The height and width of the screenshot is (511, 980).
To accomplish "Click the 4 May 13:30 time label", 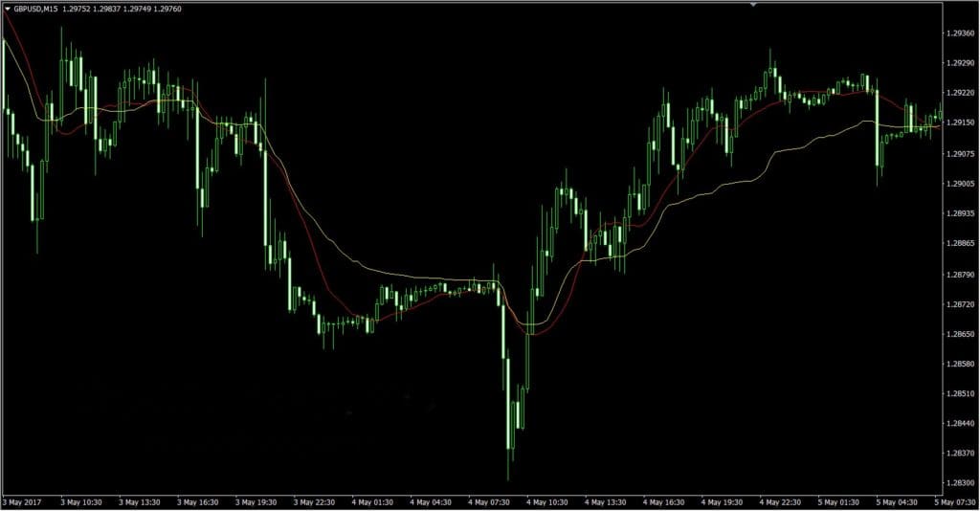I will 605,502.
